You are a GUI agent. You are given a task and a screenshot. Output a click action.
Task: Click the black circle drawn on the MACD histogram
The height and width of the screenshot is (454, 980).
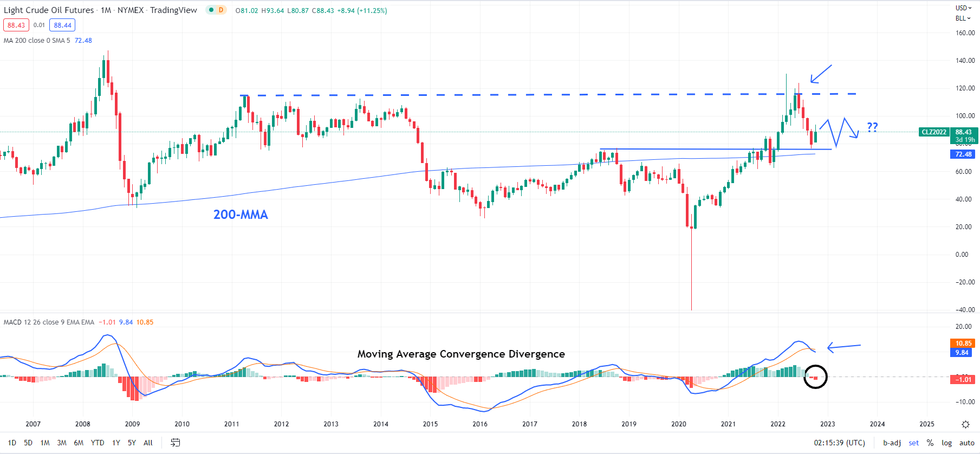point(815,377)
